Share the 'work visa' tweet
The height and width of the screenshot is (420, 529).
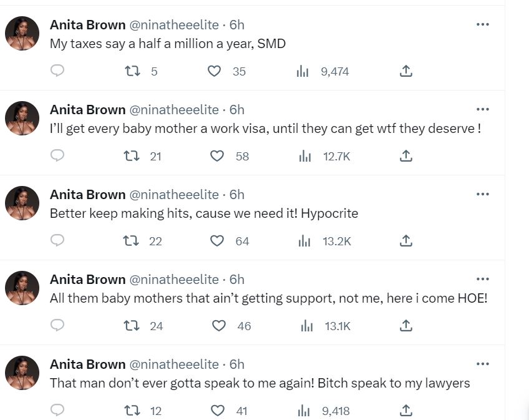405,156
